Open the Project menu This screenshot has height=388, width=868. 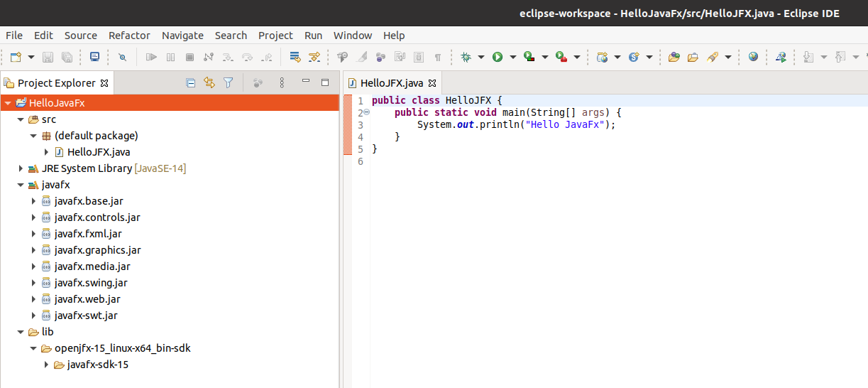pos(275,36)
